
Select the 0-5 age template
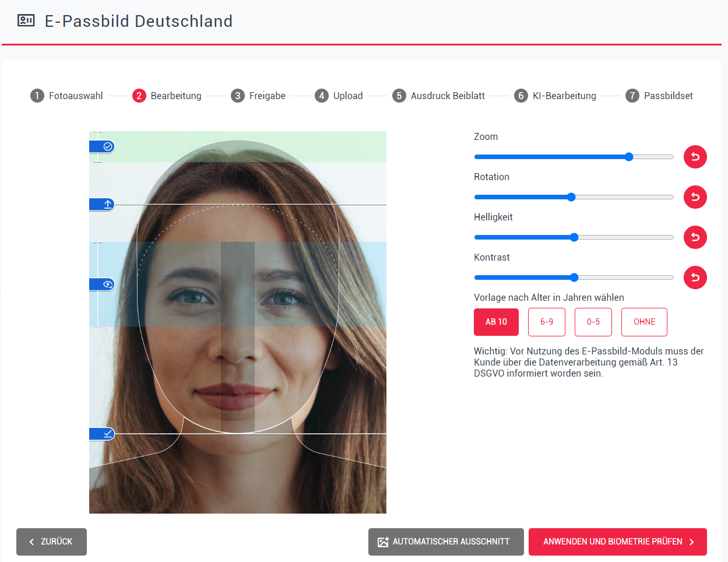[593, 322]
